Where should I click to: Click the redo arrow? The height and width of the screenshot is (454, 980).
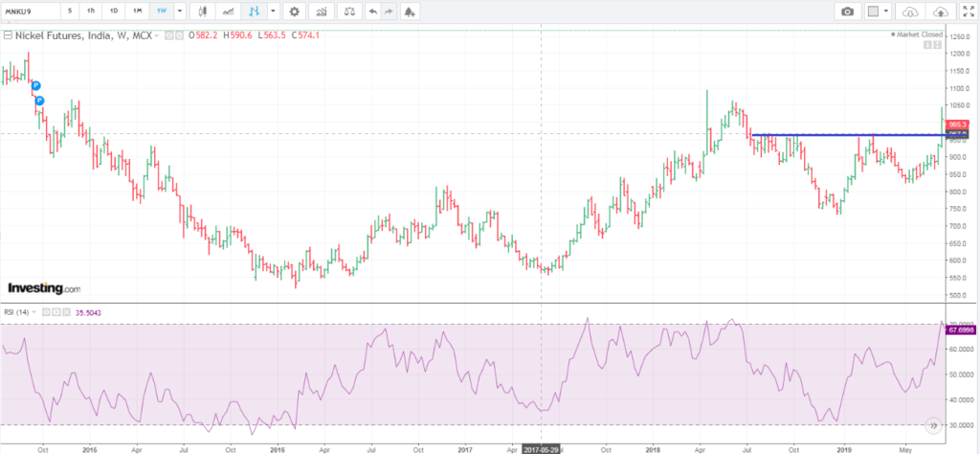pyautogui.click(x=389, y=11)
